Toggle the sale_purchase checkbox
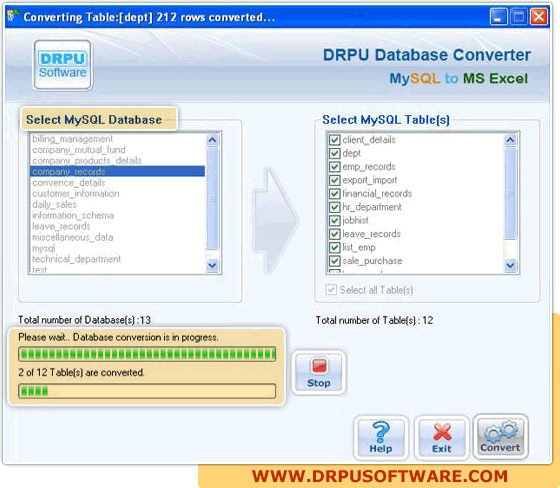Image resolution: width=560 pixels, height=488 pixels. tap(334, 261)
